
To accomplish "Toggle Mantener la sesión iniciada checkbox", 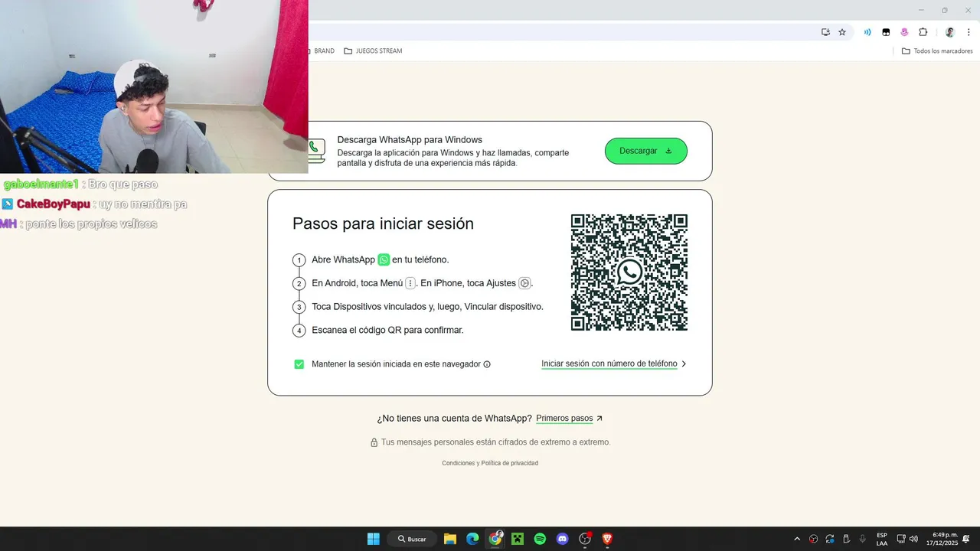I will coord(299,364).
